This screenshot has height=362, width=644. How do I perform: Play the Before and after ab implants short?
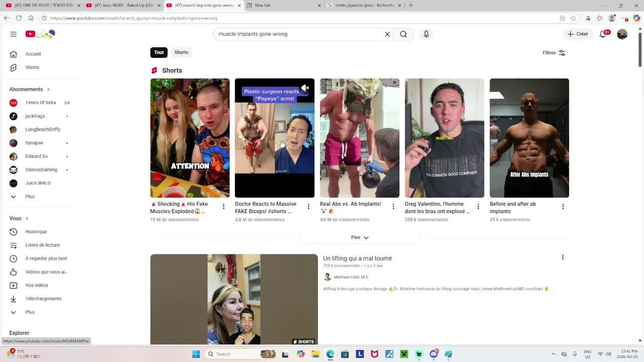tap(529, 138)
